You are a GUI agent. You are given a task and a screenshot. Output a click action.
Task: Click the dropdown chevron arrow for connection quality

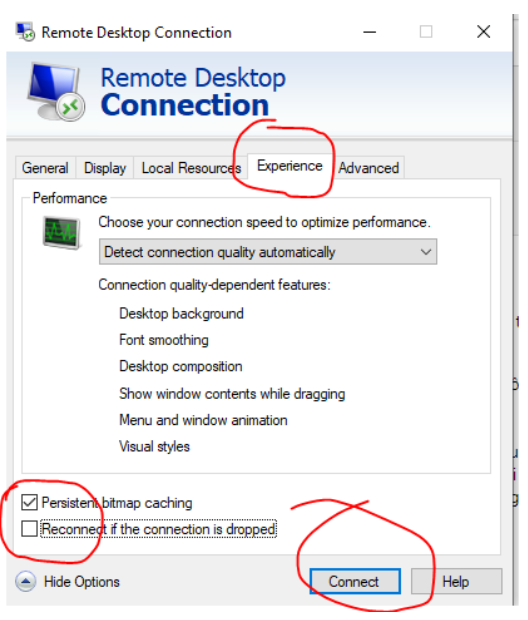tap(426, 251)
